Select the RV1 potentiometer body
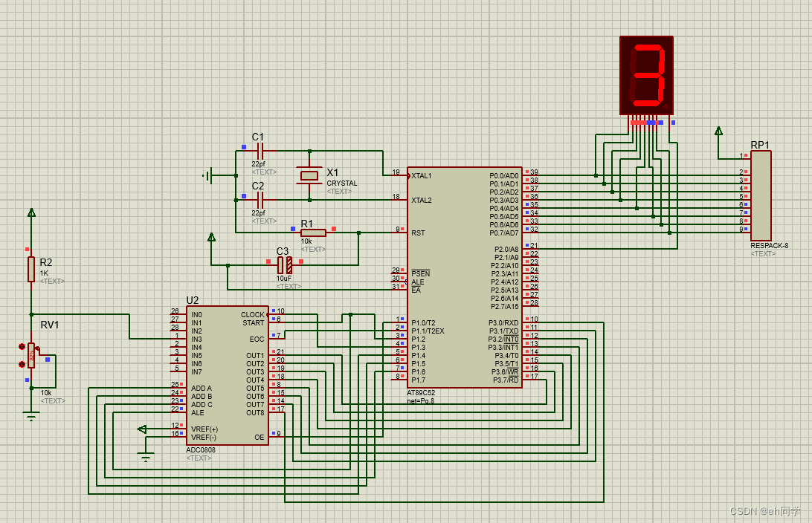Viewport: 812px width, 523px height. tap(31, 355)
